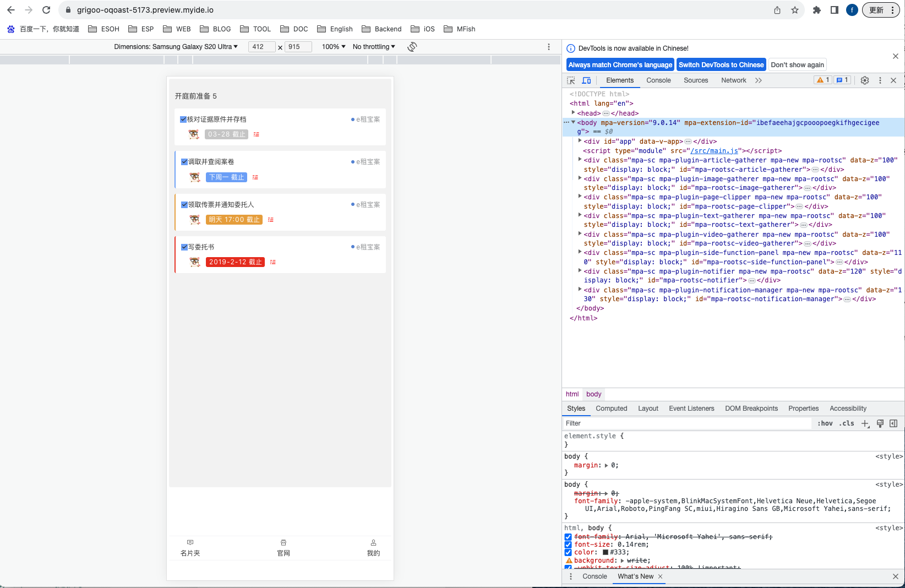Toggle the element rendering emulations brush
The width and height of the screenshot is (905, 588).
[x=880, y=423]
